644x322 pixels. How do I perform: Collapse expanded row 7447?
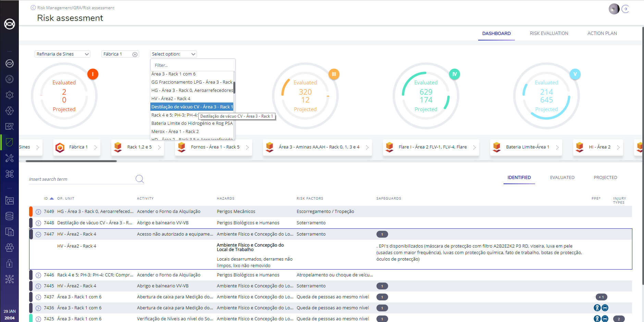click(x=38, y=235)
